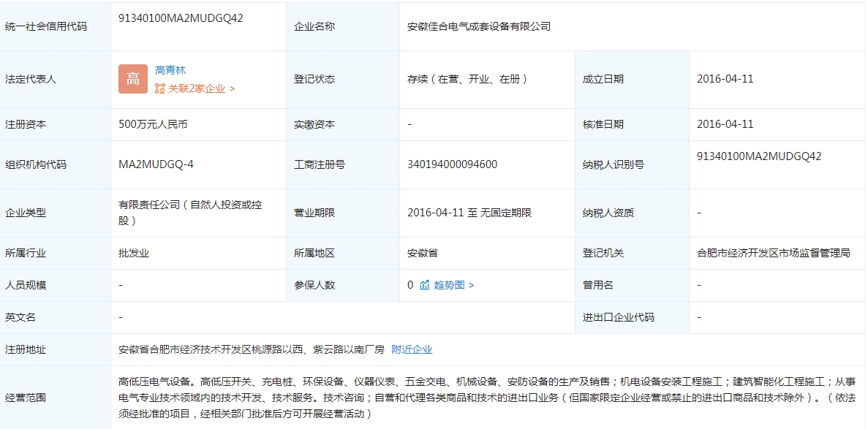Click the credit code 91340100MA2MUDGQ42 under 统一社会信用代码

181,18
